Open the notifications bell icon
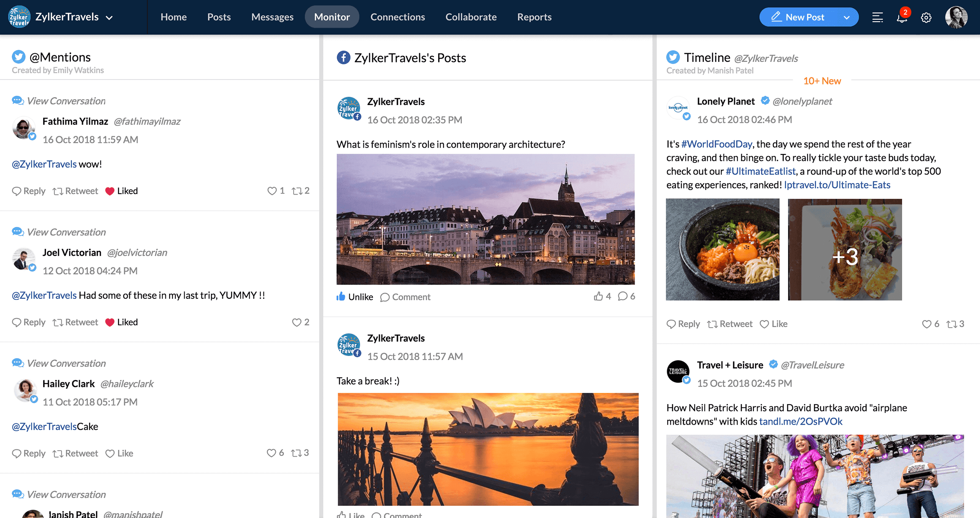The height and width of the screenshot is (518, 980). pos(902,17)
